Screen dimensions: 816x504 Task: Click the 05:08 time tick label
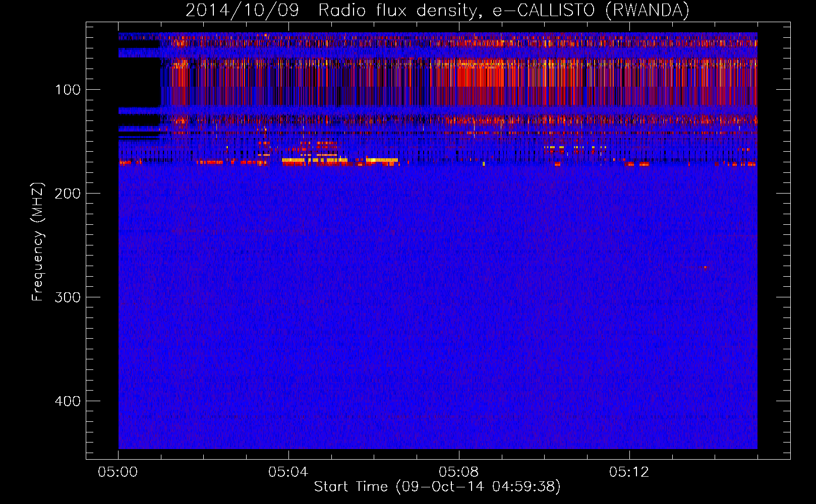pos(459,472)
